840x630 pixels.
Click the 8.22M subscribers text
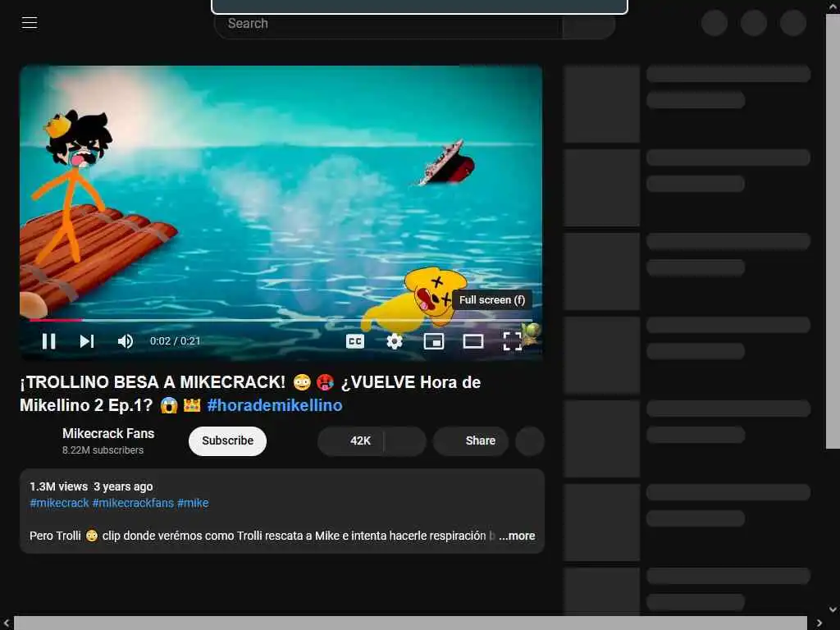tap(103, 450)
